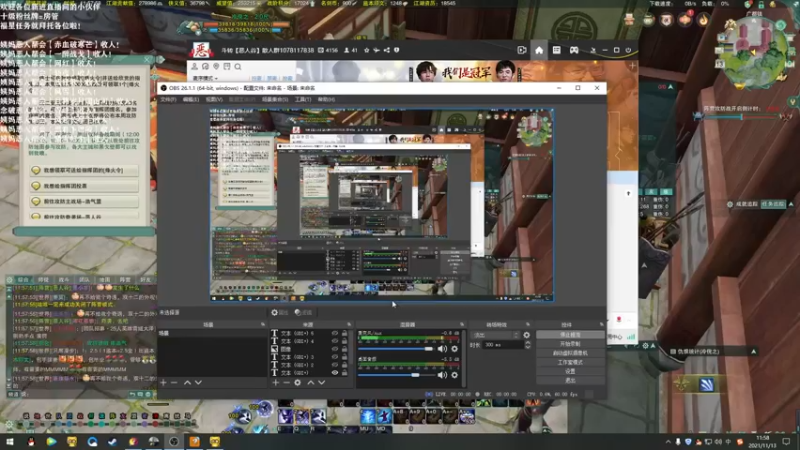Click transition duration stepper arrows
Screen dimensions: 800x450
tap(528, 345)
